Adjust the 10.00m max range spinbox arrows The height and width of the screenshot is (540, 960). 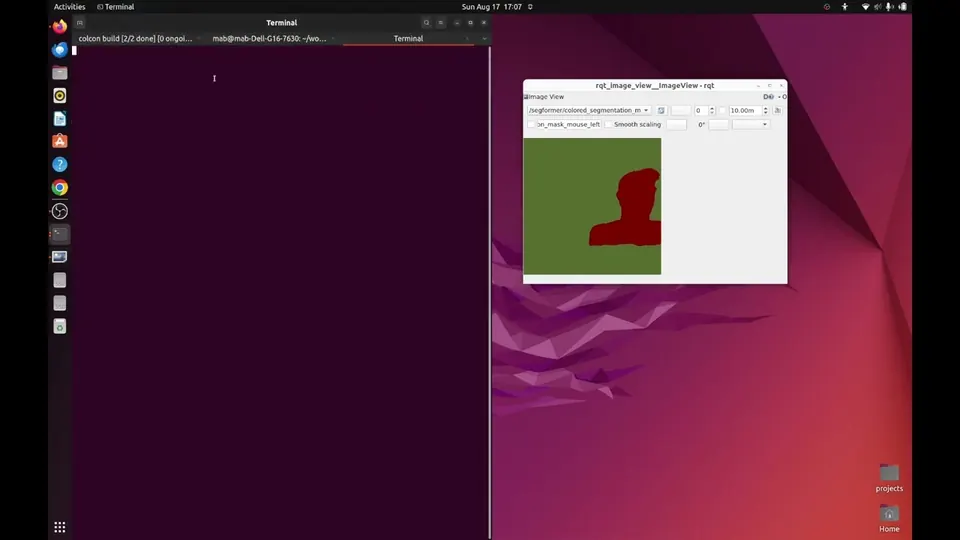pos(765,111)
